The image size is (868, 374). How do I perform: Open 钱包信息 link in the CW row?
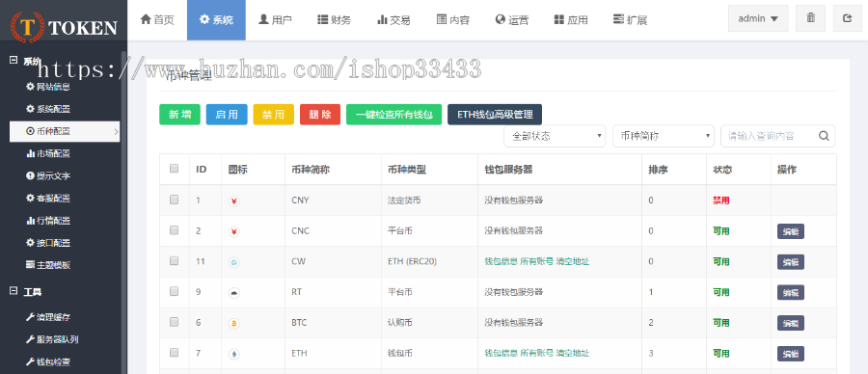(501, 261)
